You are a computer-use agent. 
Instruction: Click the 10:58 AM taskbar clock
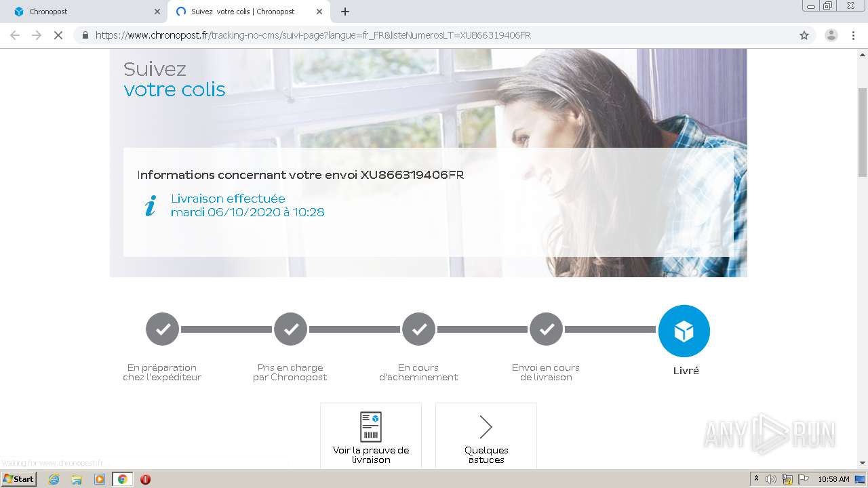tap(833, 479)
